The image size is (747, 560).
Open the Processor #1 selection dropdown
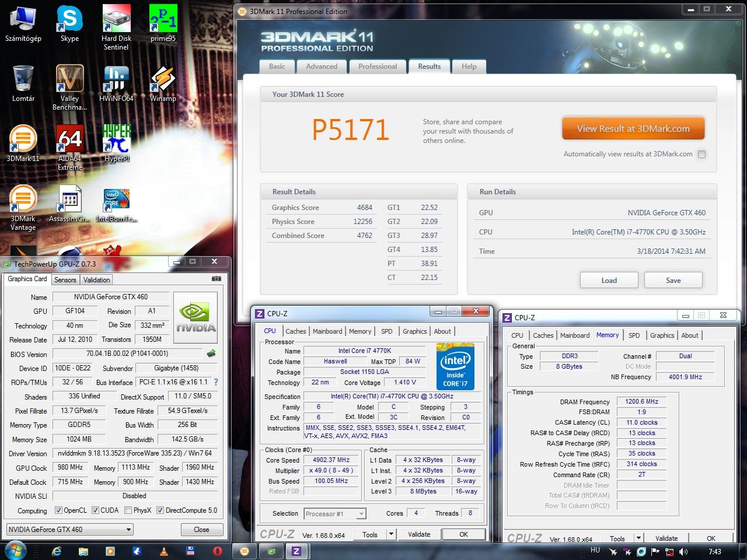click(x=335, y=514)
